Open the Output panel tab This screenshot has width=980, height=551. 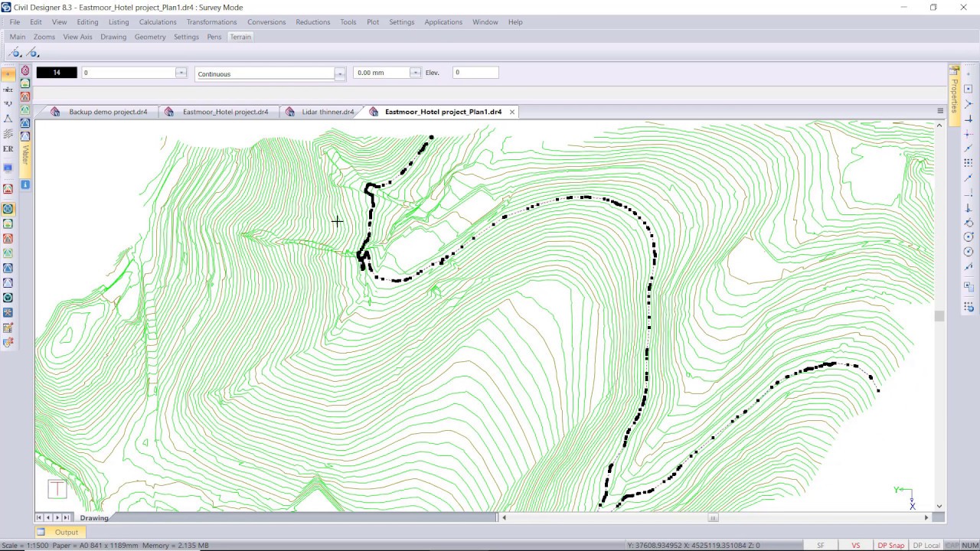pyautogui.click(x=60, y=532)
